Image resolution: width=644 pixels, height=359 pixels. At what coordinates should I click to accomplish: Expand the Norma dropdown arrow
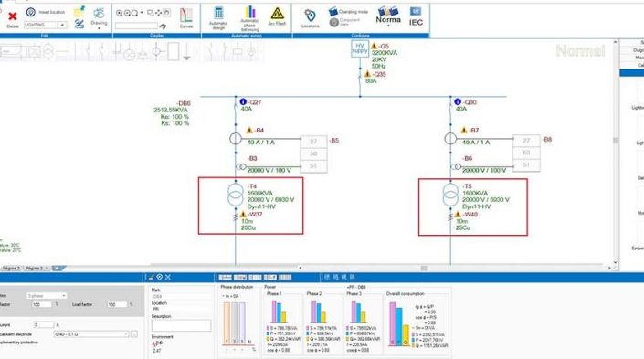tap(388, 26)
